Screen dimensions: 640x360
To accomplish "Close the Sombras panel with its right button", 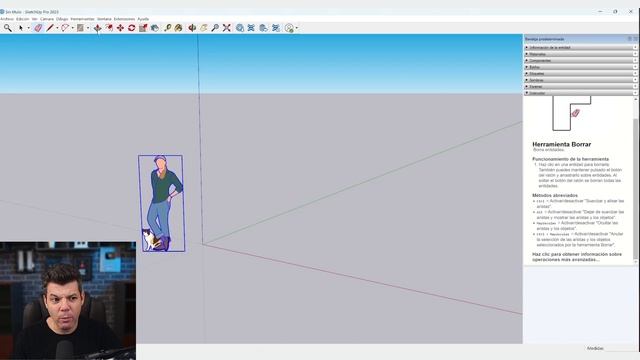I will click(636, 80).
